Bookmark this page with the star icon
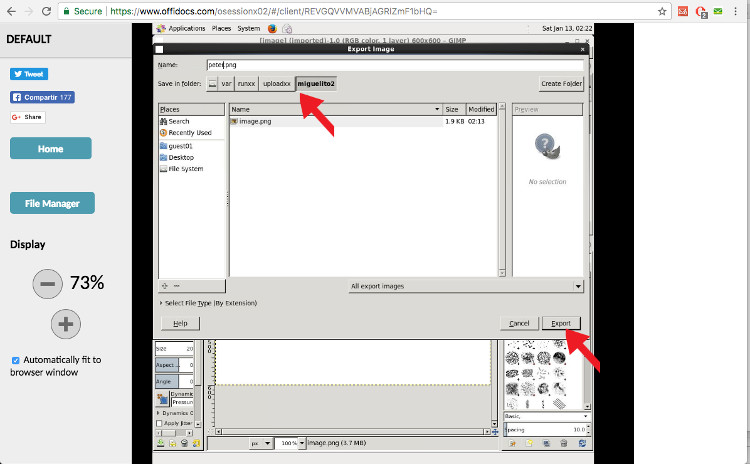 (662, 11)
